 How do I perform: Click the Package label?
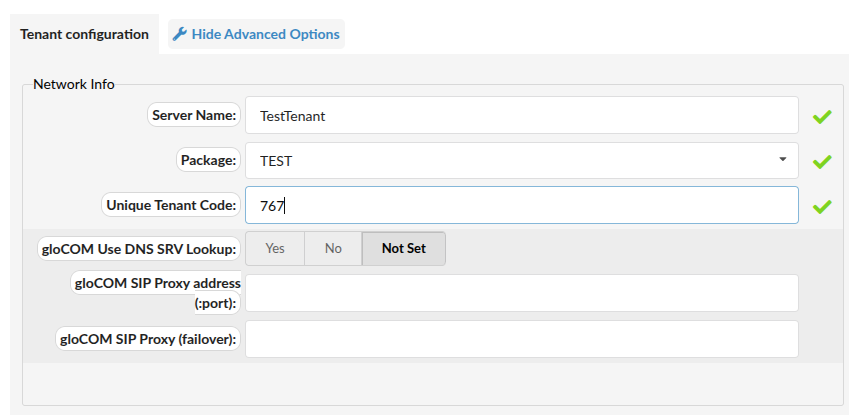pyautogui.click(x=208, y=160)
